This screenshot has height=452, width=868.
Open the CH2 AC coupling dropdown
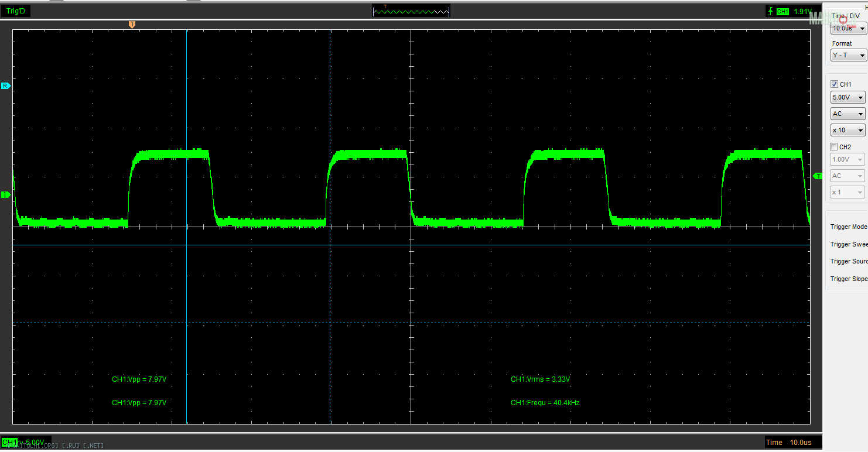click(x=848, y=176)
